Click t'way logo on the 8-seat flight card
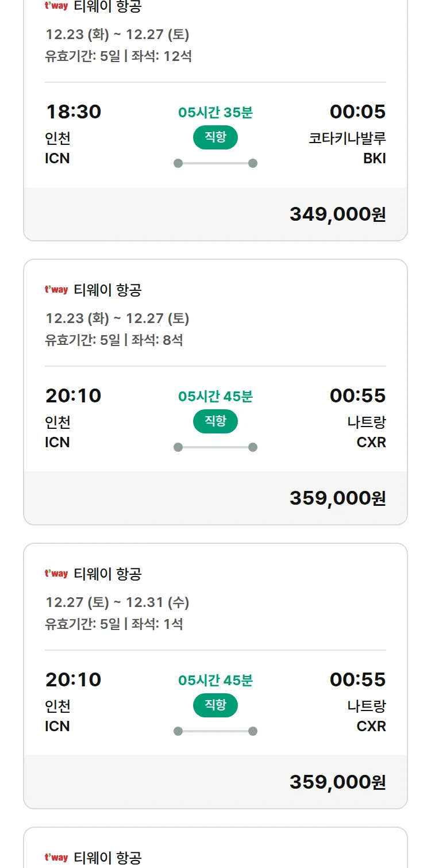 click(x=56, y=290)
